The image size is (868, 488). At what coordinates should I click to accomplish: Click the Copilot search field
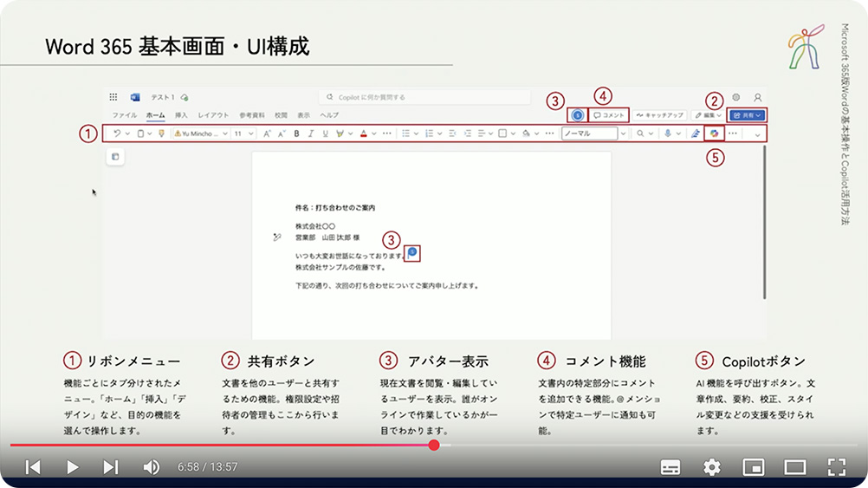[x=424, y=97]
